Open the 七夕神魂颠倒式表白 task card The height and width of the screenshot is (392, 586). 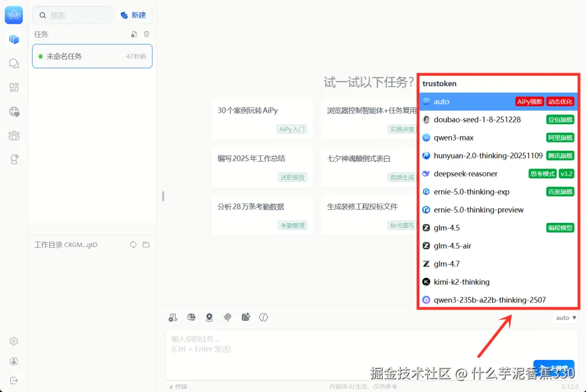click(370, 167)
